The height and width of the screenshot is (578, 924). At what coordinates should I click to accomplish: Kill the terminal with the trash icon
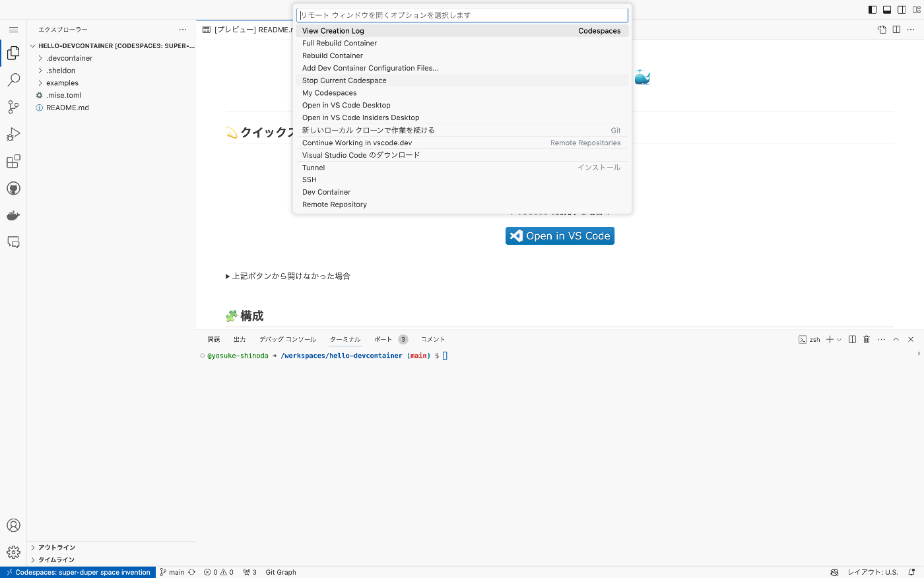click(x=867, y=339)
